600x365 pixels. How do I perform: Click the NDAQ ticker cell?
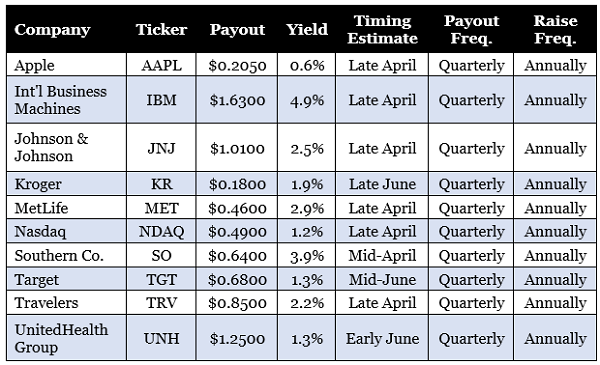point(161,231)
